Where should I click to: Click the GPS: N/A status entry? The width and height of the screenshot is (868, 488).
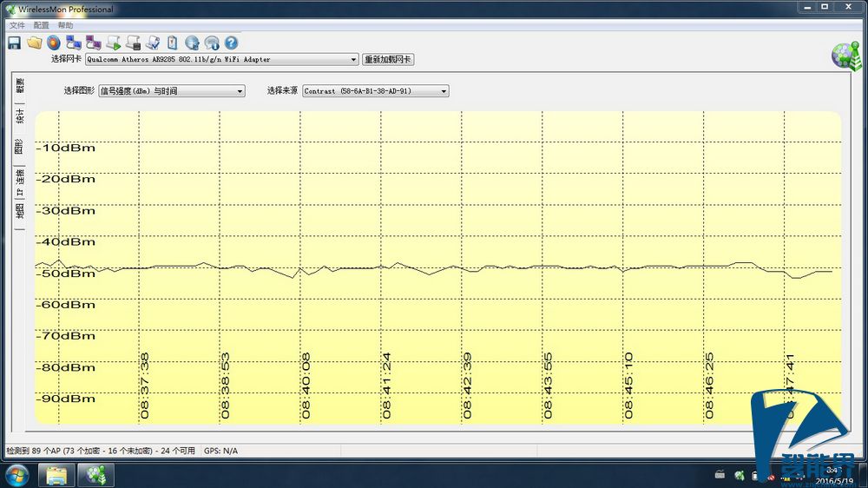coord(220,451)
